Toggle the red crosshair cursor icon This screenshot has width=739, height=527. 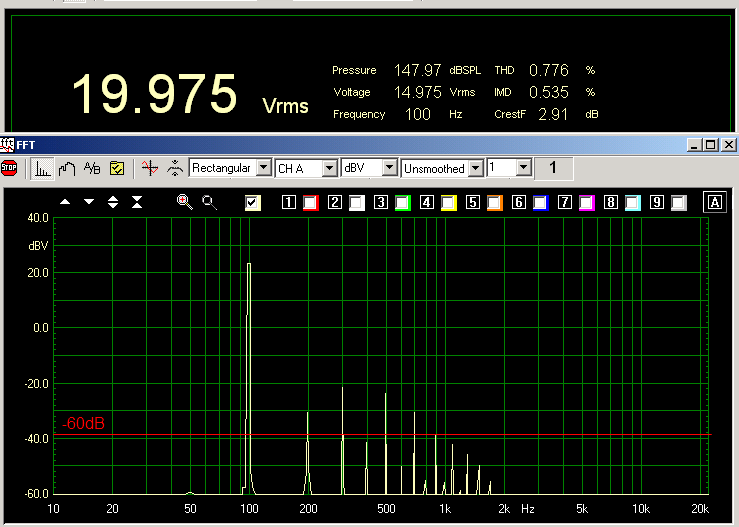[x=150, y=168]
